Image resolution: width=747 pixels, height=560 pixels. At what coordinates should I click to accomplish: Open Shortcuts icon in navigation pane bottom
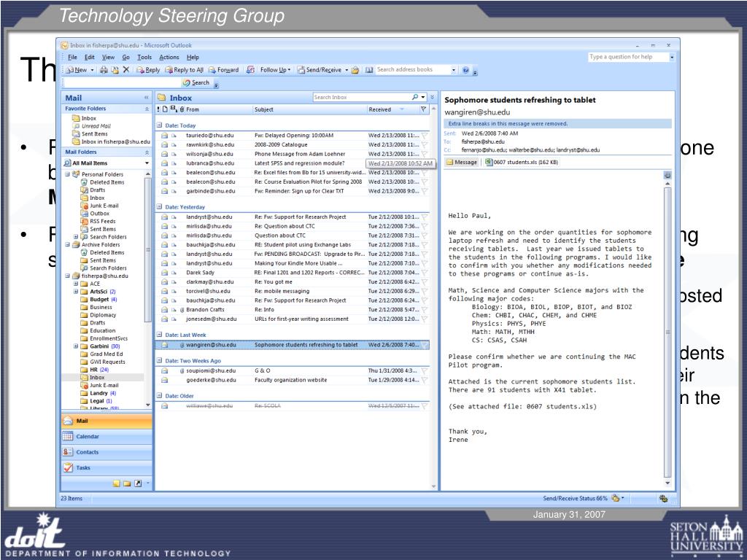click(138, 484)
